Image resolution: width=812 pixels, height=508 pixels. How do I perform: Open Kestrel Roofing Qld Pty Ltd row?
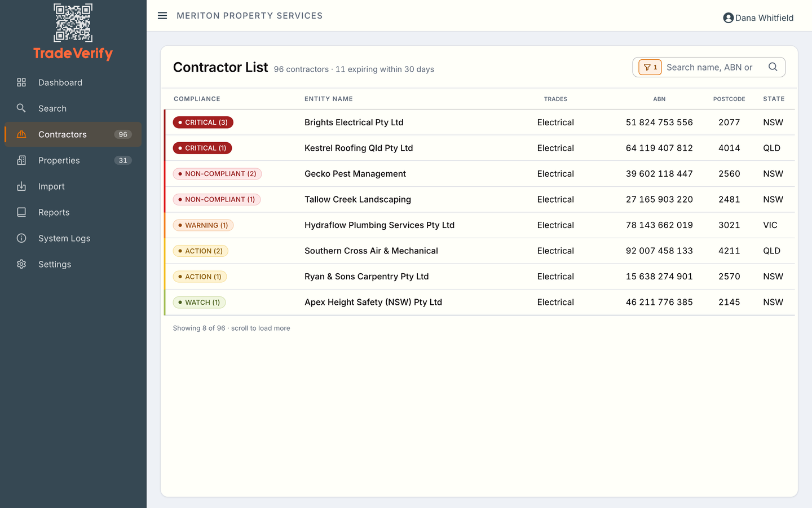tap(479, 148)
